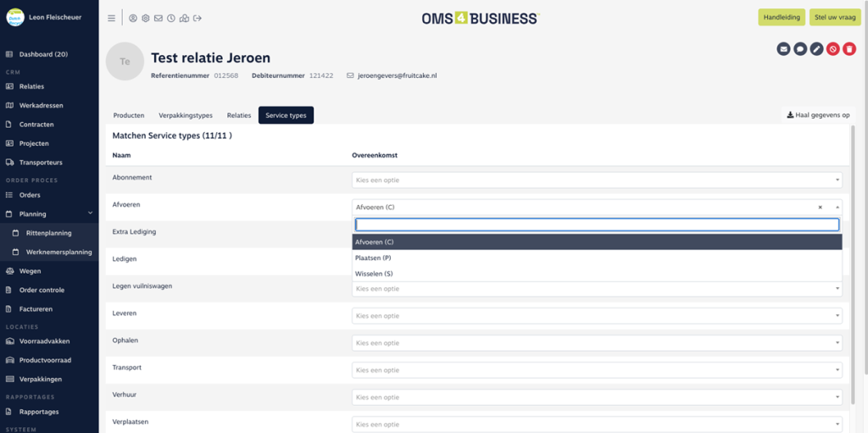The width and height of the screenshot is (868, 433).
Task: Click the Haal gegevens op button
Action: (x=818, y=115)
